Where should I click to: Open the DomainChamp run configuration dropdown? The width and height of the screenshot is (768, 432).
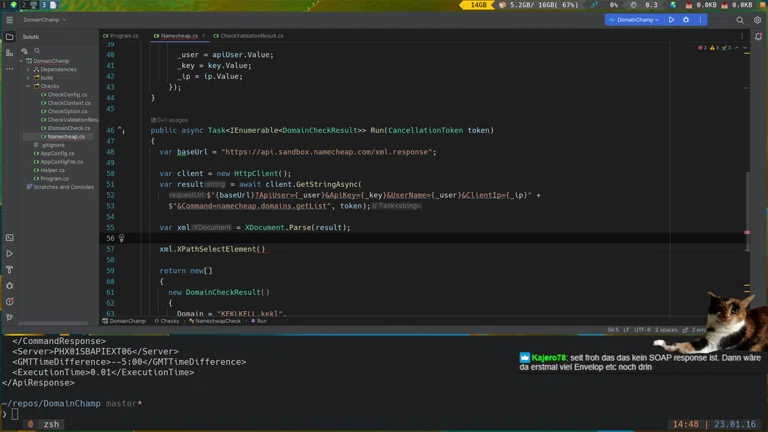[x=634, y=20]
